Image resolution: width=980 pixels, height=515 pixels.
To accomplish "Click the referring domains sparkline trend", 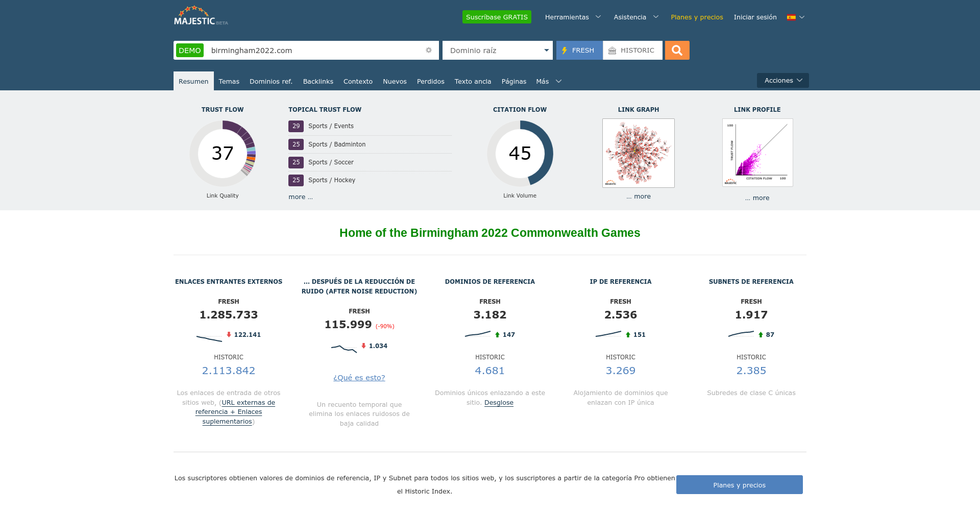I will click(x=478, y=335).
